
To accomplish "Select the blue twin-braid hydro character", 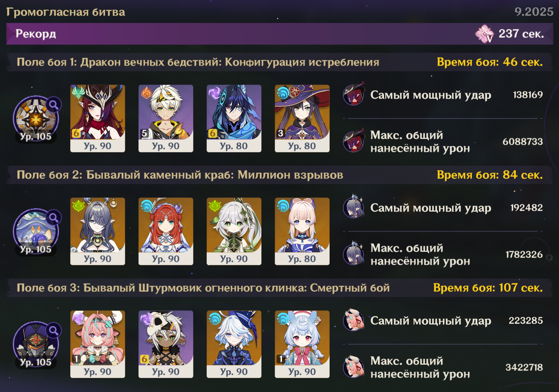I will (x=302, y=344).
